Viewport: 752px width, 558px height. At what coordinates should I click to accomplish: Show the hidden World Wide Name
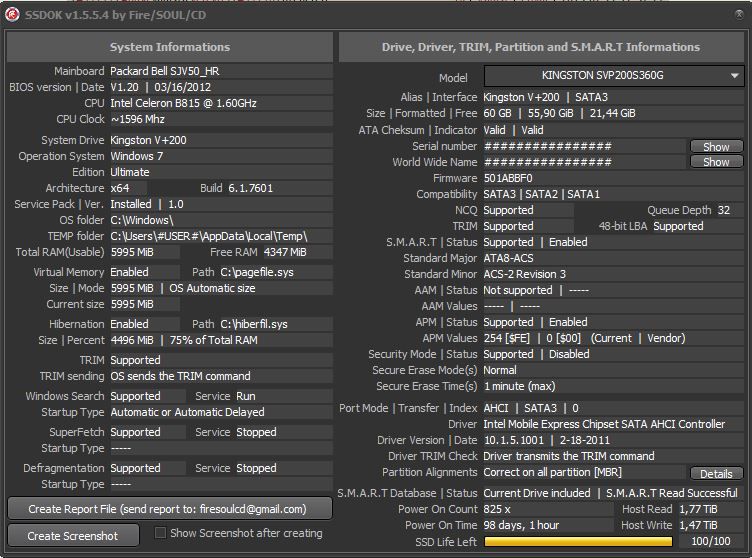(716, 162)
